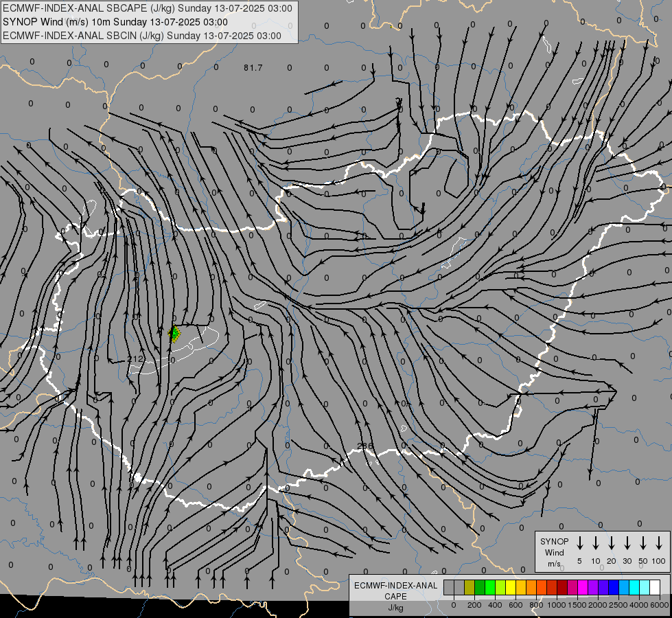This screenshot has width=672, height=618.
Task: Click the 800 tick label in CAPE legend
Action: tap(536, 605)
